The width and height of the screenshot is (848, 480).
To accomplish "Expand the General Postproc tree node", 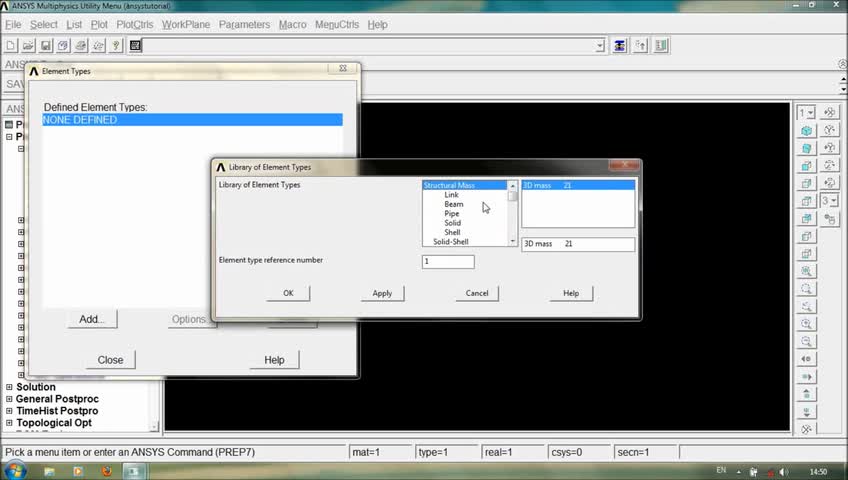I will coord(9,399).
